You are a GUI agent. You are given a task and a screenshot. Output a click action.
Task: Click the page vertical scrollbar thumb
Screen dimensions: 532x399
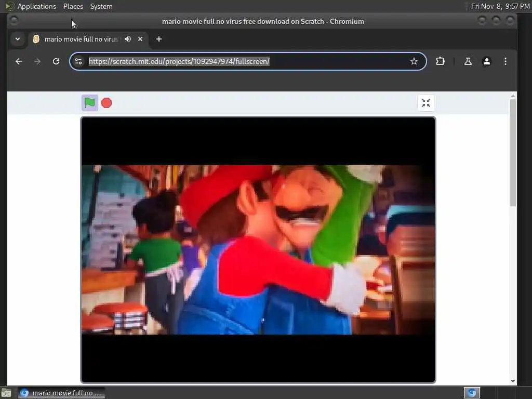click(513, 153)
